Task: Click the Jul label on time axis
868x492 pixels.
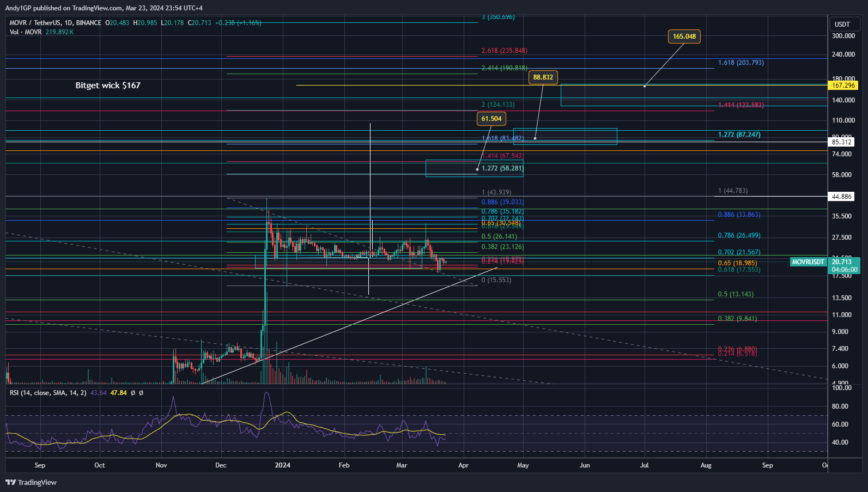Action: coord(644,465)
